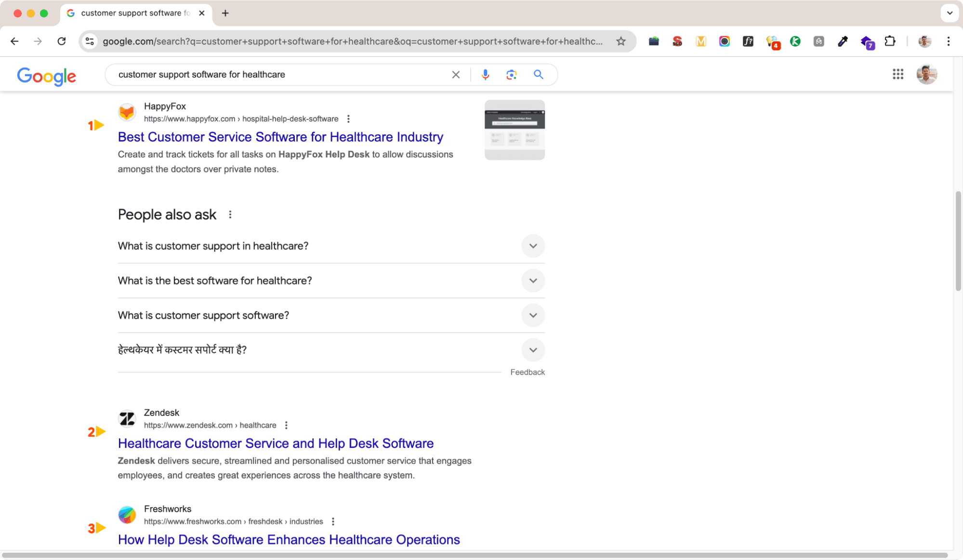Click the Feedback link under People also ask
Viewport: 963px width, 560px height.
pos(528,372)
